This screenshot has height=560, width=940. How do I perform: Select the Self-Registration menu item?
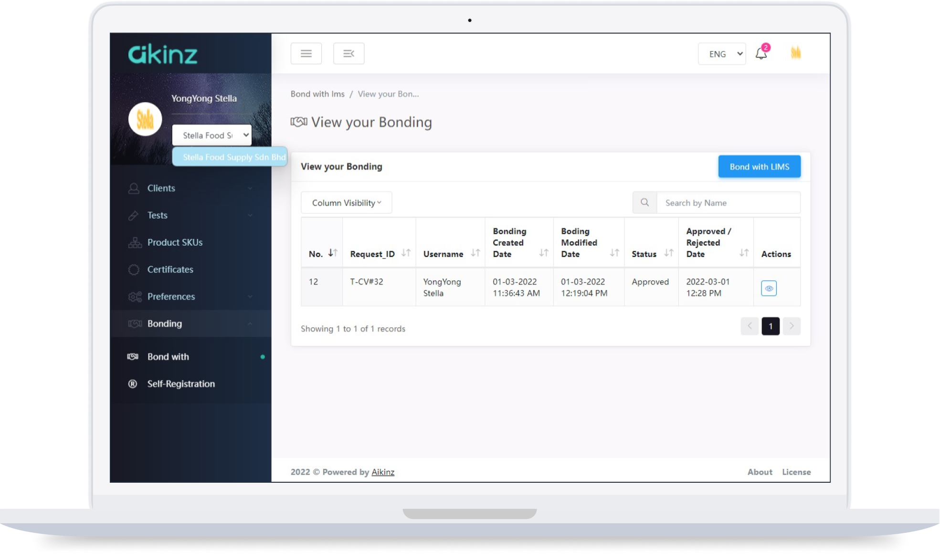coord(180,384)
